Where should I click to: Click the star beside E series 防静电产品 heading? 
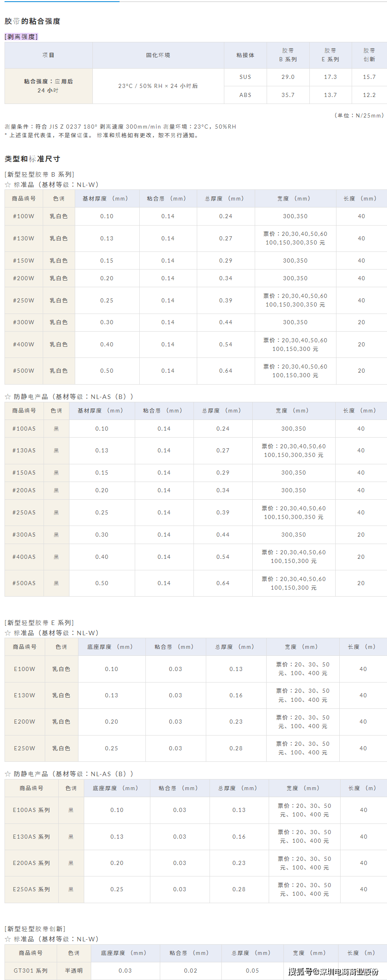(8, 774)
